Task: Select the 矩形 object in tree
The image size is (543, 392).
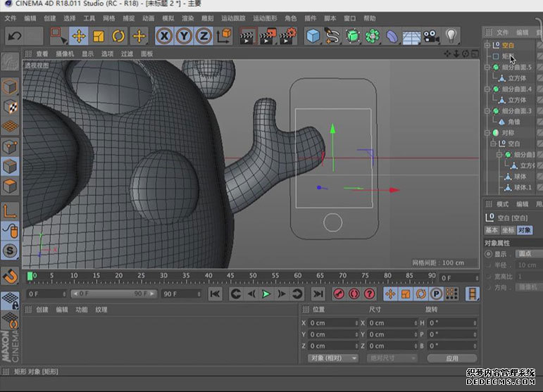Action: 507,56
